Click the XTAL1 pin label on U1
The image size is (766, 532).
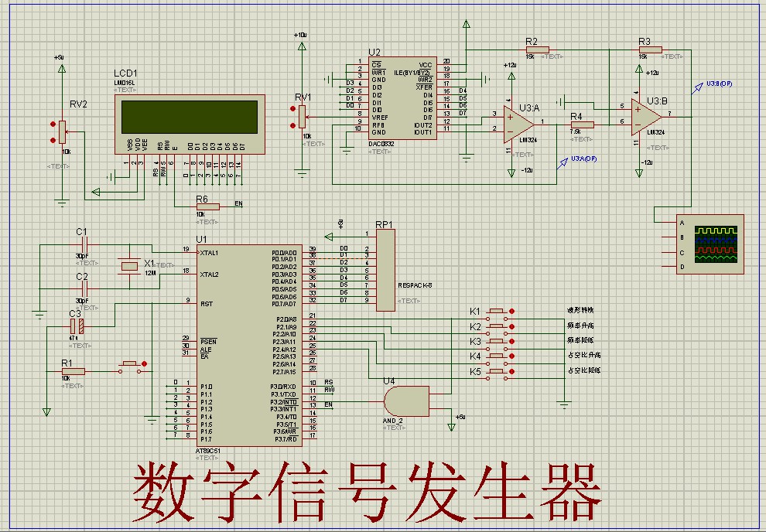[209, 253]
